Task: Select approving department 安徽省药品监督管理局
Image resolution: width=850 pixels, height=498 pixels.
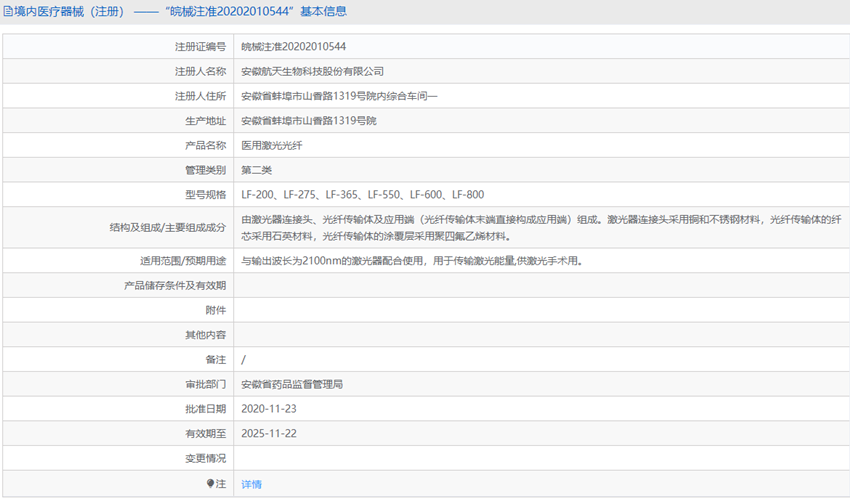Action: click(292, 384)
